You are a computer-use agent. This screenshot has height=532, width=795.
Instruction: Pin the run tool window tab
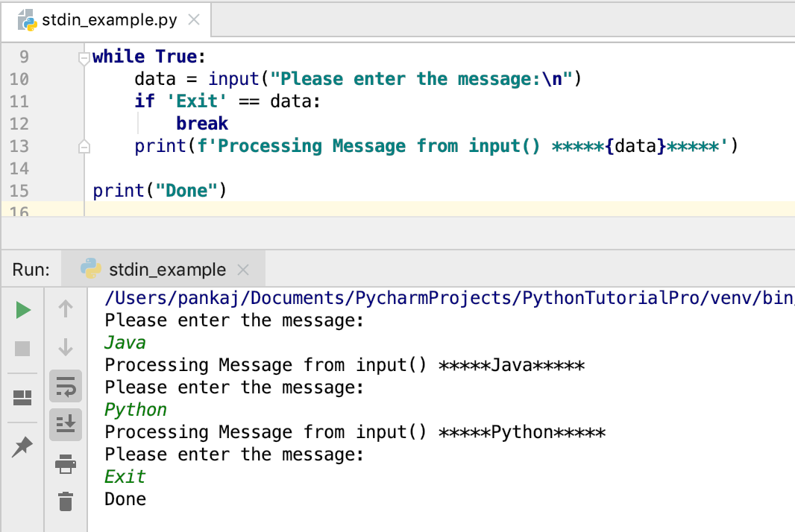[x=21, y=446]
